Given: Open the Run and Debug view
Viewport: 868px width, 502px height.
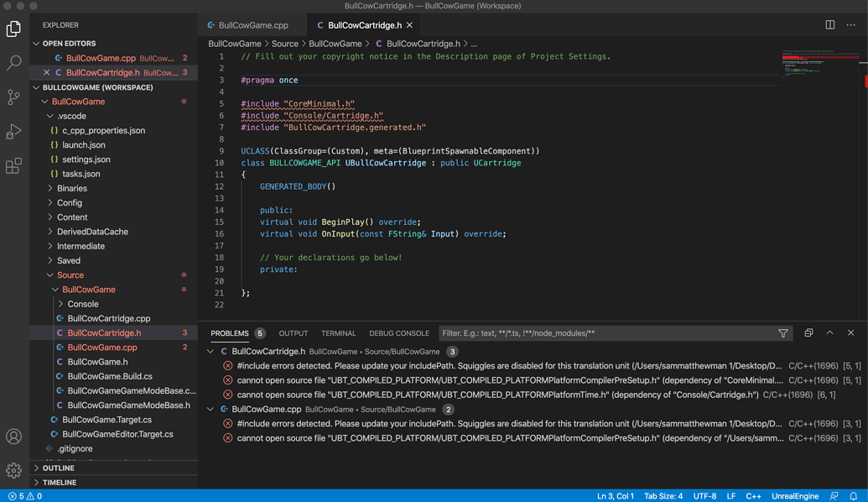Looking at the screenshot, I should point(13,131).
